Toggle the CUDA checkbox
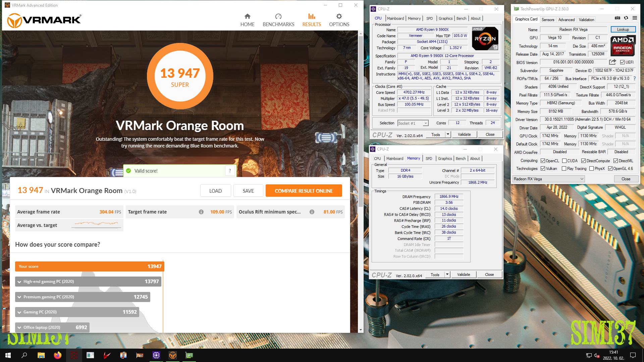 click(x=564, y=161)
